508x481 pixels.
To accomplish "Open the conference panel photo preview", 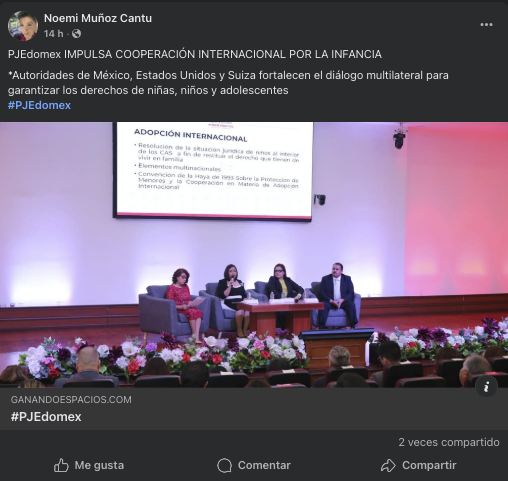I will coord(254,255).
